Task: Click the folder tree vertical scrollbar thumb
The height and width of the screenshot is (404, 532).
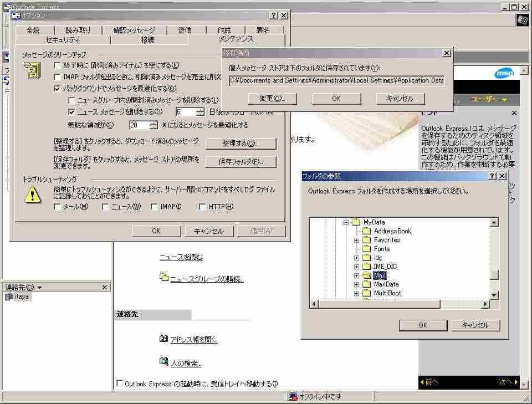Action: (x=494, y=274)
